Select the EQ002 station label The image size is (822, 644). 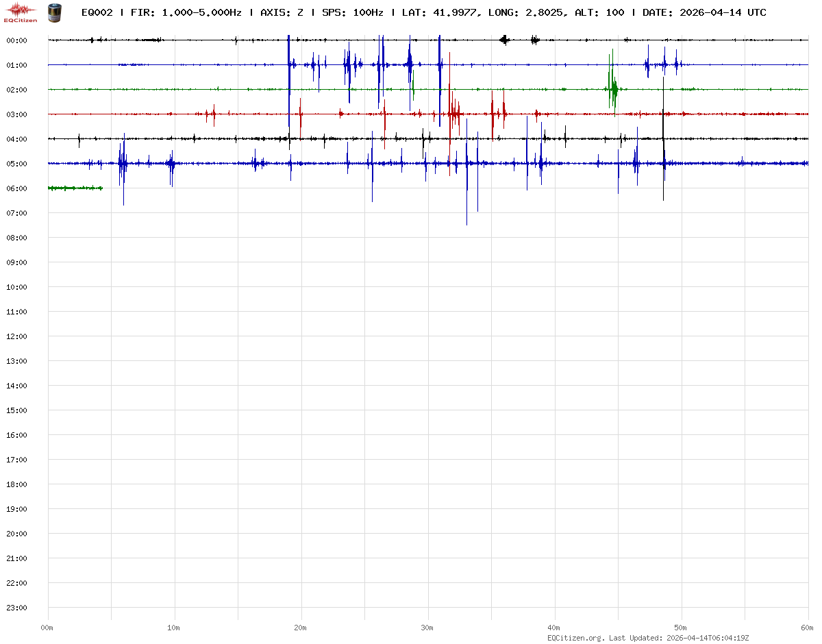pos(97,12)
